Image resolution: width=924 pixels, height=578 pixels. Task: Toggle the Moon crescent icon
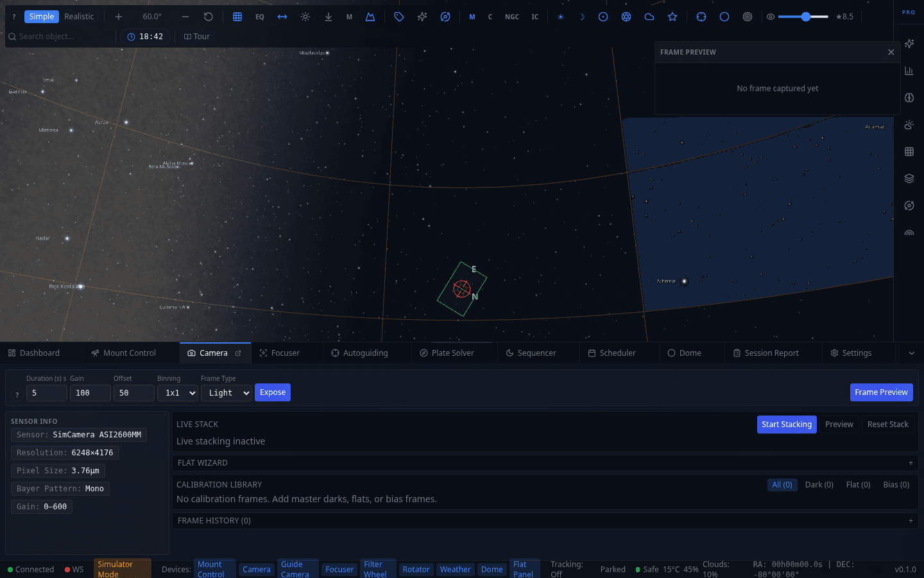pos(582,17)
